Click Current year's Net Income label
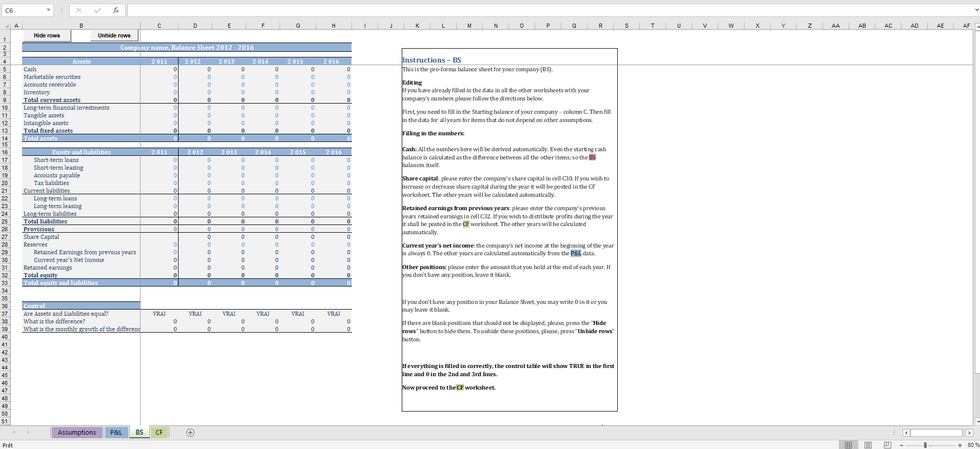This screenshot has width=980, height=449. click(x=69, y=260)
